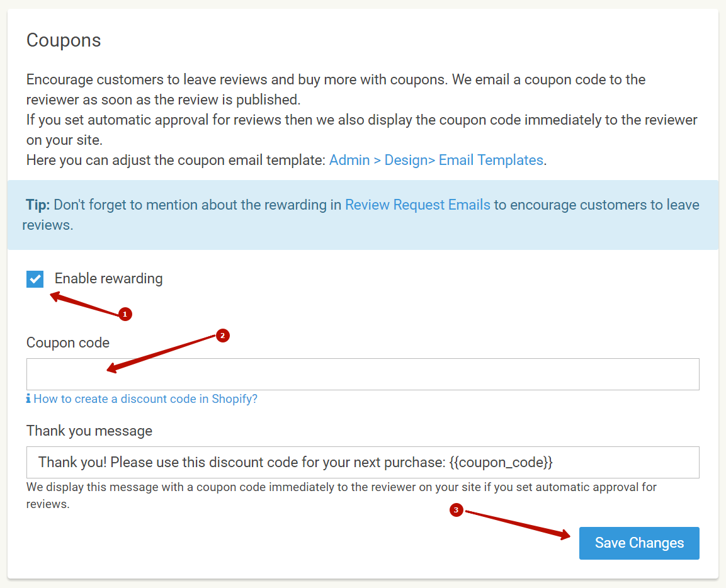Click the bold Tip: label in blue box
726x588 pixels.
pyautogui.click(x=38, y=205)
